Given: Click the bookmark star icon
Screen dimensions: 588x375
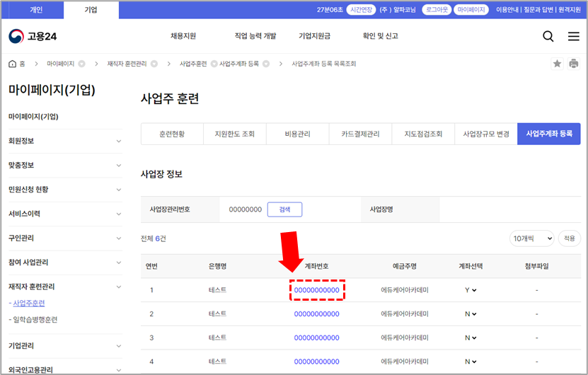Looking at the screenshot, I should pyautogui.click(x=557, y=64).
